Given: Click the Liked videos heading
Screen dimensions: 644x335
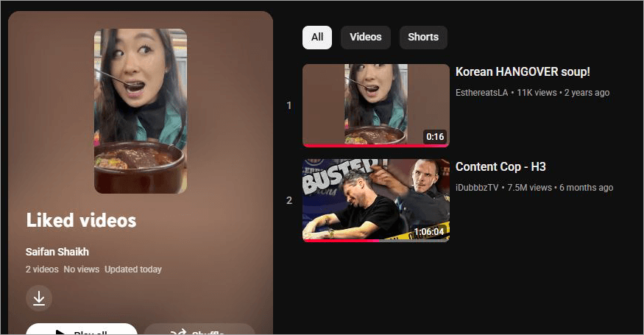Looking at the screenshot, I should tap(81, 220).
